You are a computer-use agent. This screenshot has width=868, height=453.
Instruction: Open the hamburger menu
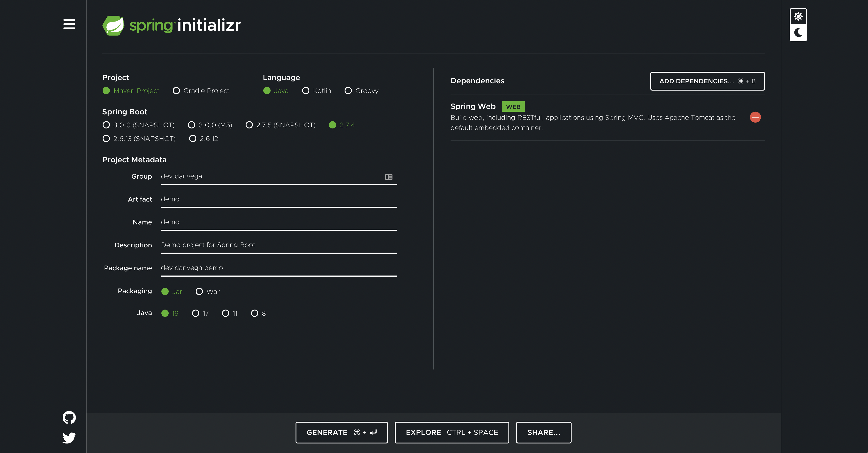tap(69, 24)
